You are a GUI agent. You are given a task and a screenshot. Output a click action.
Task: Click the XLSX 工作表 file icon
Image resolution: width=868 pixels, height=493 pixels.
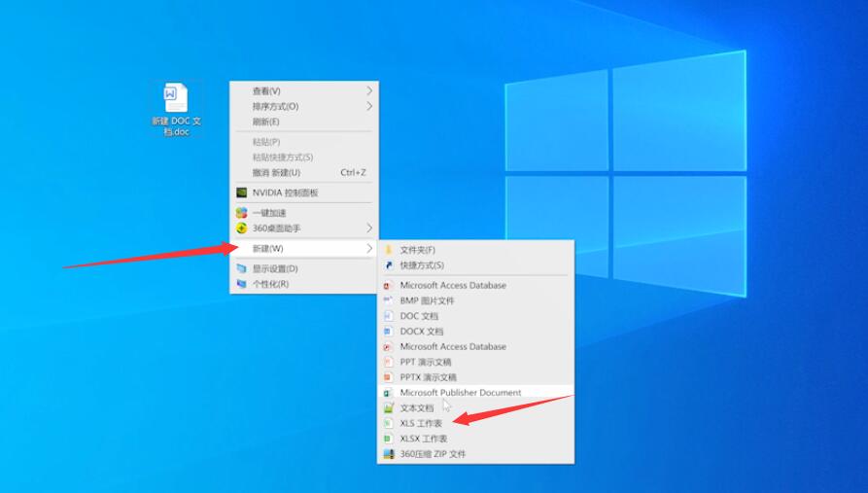[389, 439]
